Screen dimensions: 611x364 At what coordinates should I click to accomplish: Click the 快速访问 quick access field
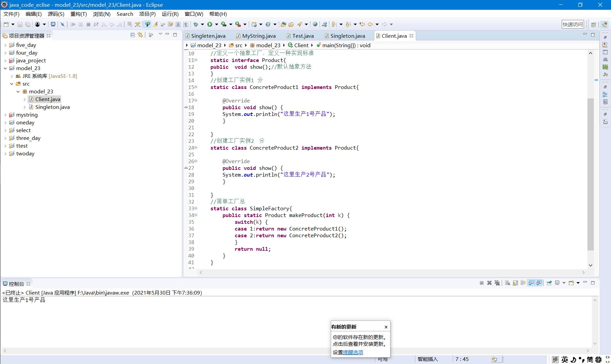click(x=573, y=24)
